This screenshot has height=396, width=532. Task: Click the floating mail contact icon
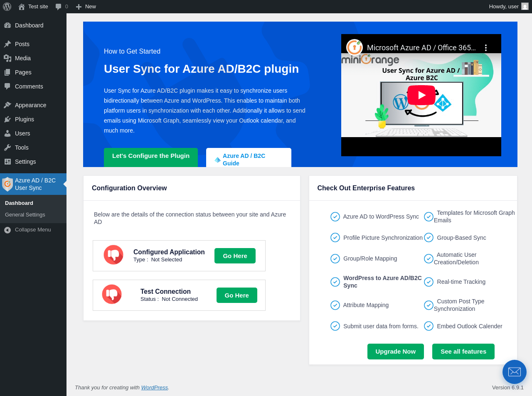coord(515,372)
